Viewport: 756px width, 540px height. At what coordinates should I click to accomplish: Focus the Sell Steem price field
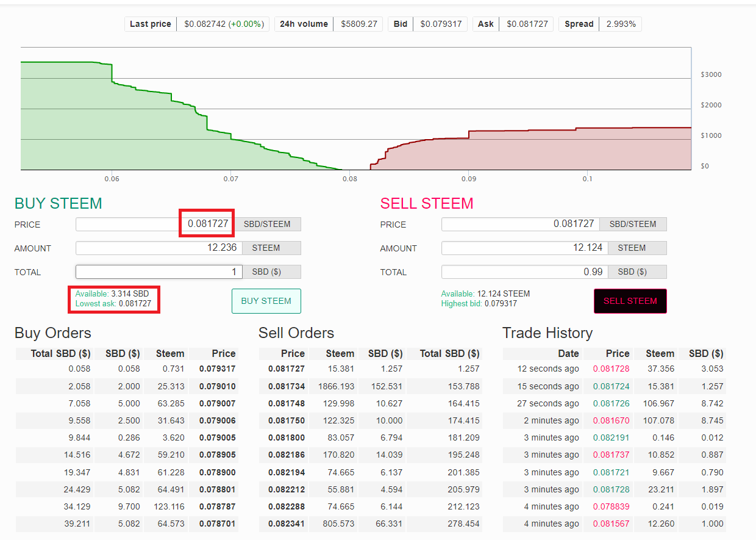[520, 224]
